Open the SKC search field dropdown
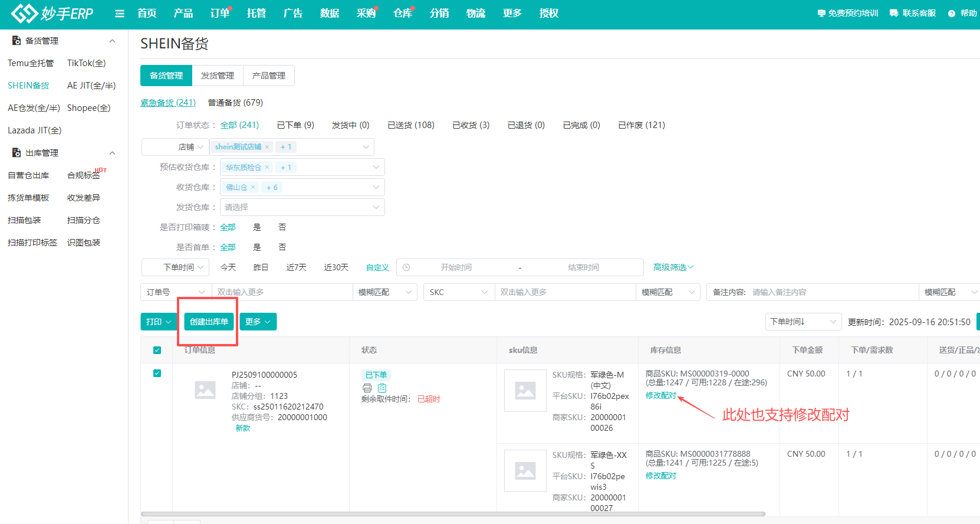Screen dimensions: 980x524 pyautogui.click(x=459, y=292)
